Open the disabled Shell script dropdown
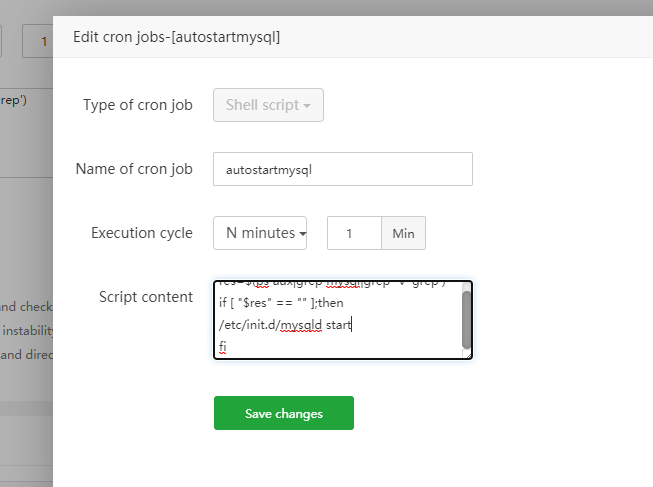Viewport: 653px width, 487px height. pyautogui.click(x=267, y=105)
